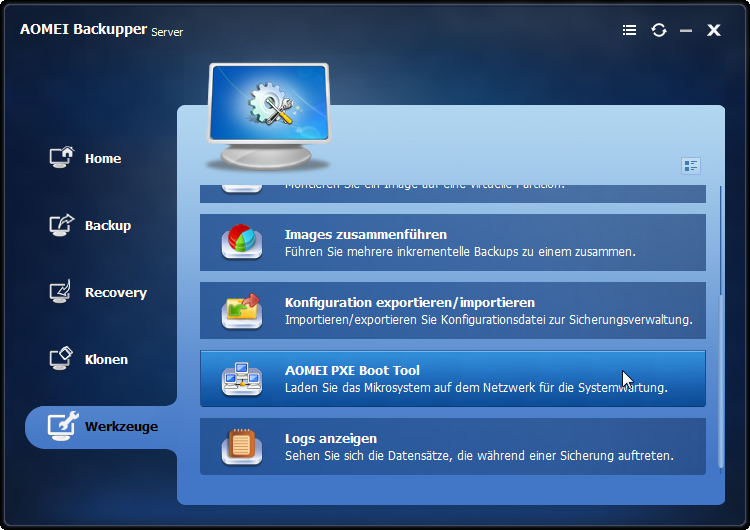Viewport: 750px width, 530px height.
Task: Click the Backup monitor arrow icon
Action: (x=62, y=224)
